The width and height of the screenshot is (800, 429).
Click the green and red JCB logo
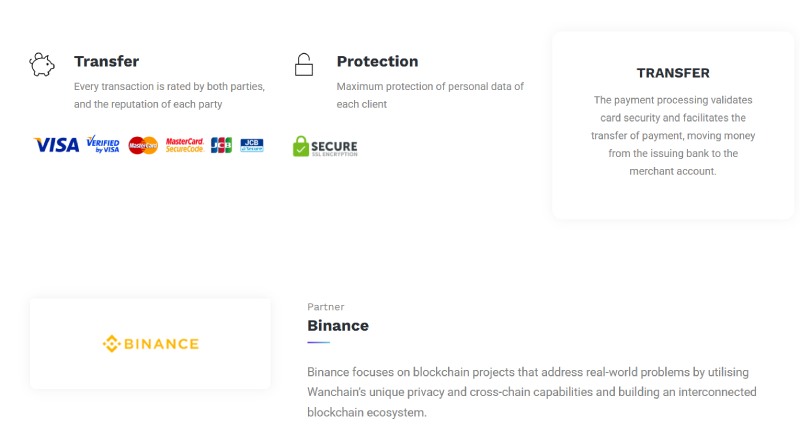221,145
